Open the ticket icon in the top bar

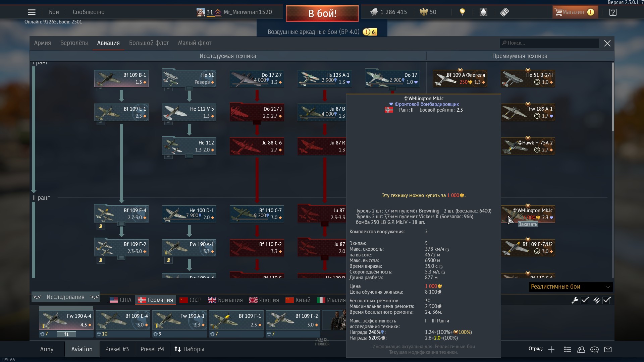pos(504,12)
